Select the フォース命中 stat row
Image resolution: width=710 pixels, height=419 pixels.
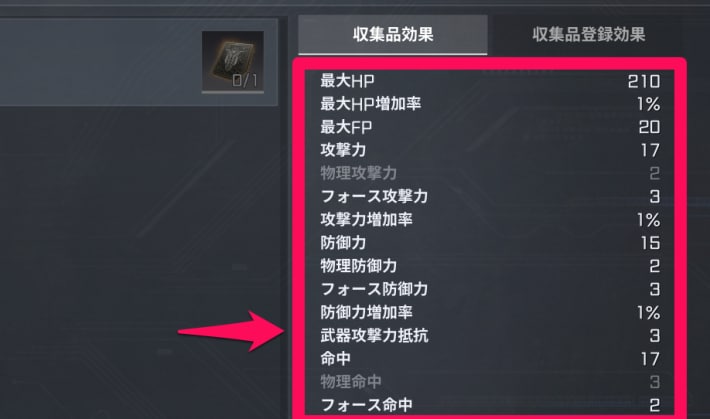pos(489,405)
